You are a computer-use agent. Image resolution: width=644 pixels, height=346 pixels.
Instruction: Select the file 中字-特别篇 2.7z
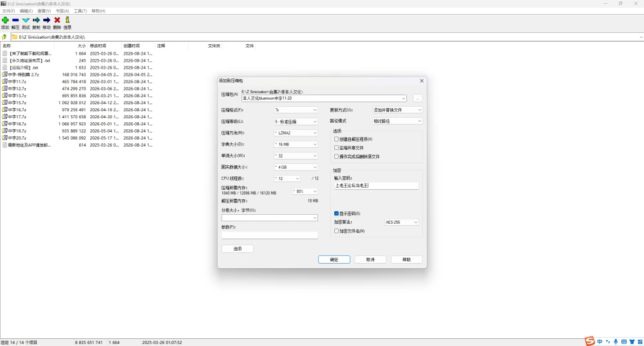tap(23, 75)
